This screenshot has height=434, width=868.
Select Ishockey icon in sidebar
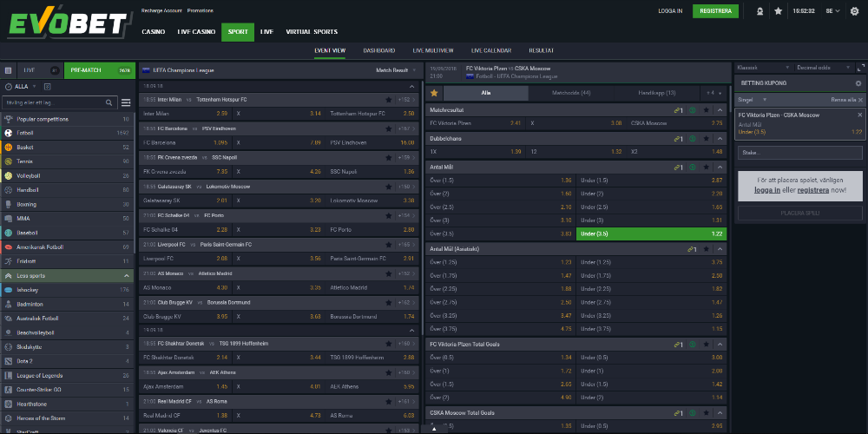point(9,290)
